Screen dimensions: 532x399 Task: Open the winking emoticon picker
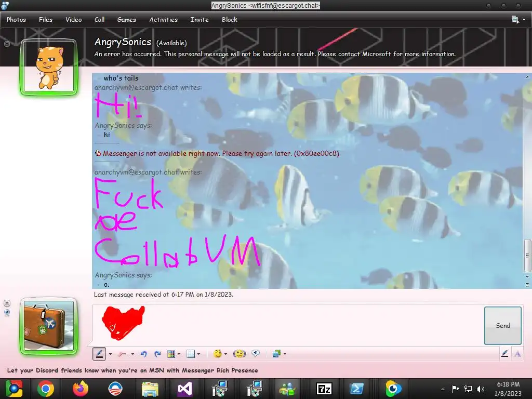(x=218, y=354)
